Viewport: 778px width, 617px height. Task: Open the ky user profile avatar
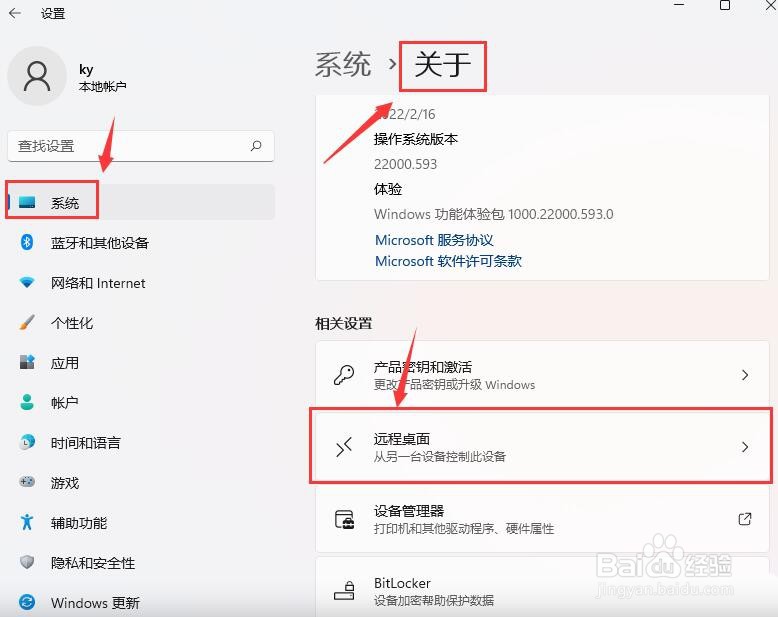click(37, 76)
